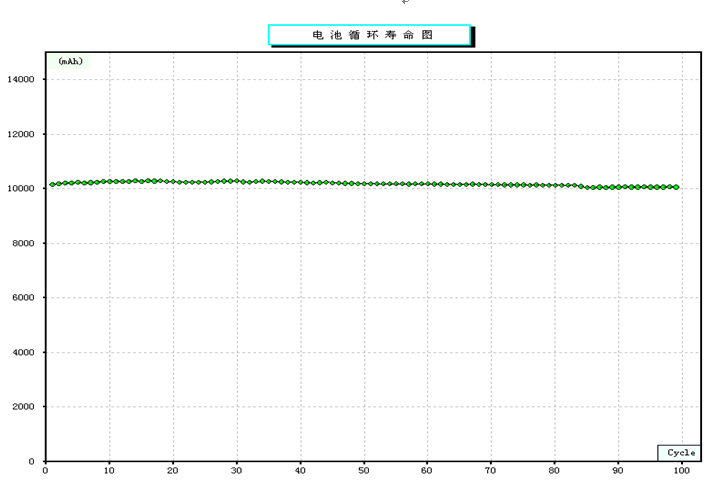The image size is (717, 495).
Task: Click the last green data point
Action: [x=676, y=187]
